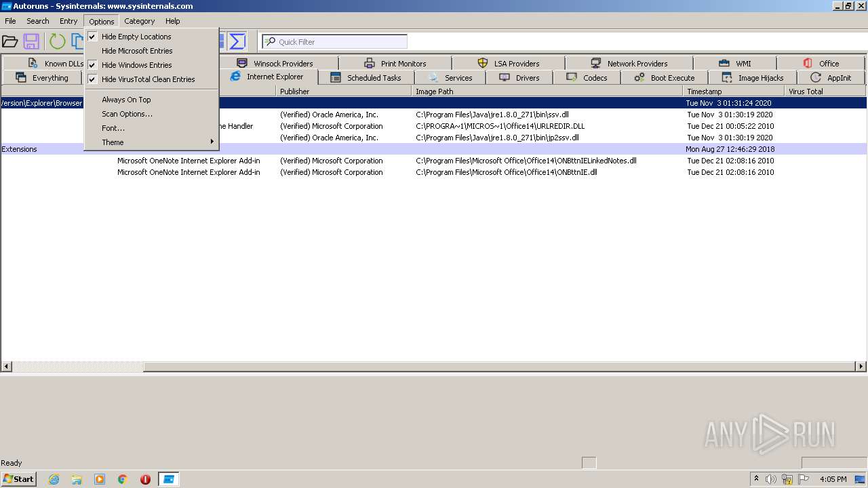Viewport: 868px width, 488px height.
Task: Switch to the Boot Execute tab
Action: click(x=665, y=78)
